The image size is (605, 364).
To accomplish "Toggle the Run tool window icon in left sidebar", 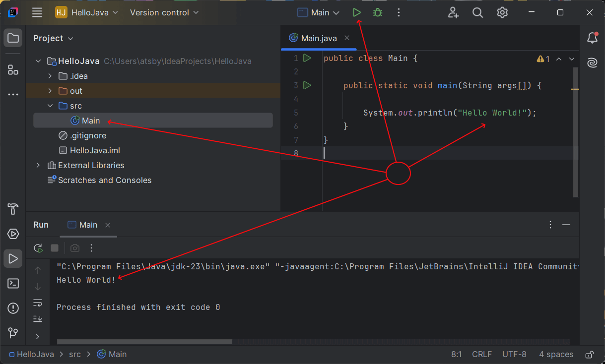I will point(13,258).
